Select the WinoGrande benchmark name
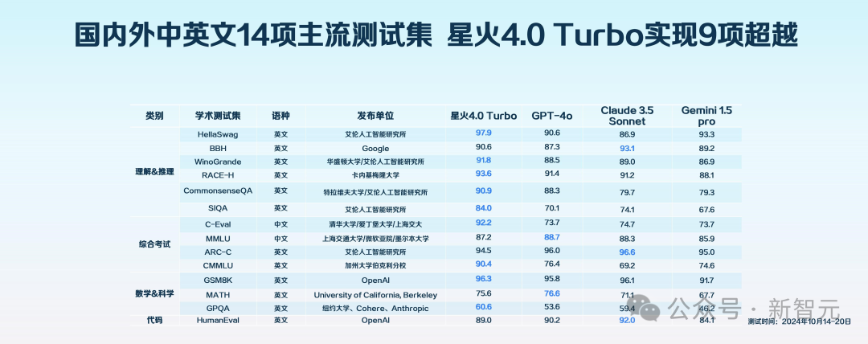868x344 pixels. pos(218,162)
